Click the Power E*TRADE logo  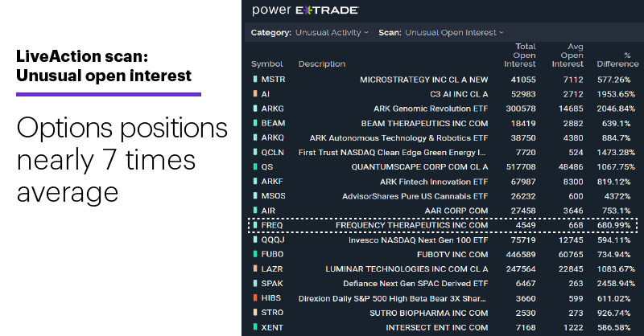pyautogui.click(x=306, y=10)
